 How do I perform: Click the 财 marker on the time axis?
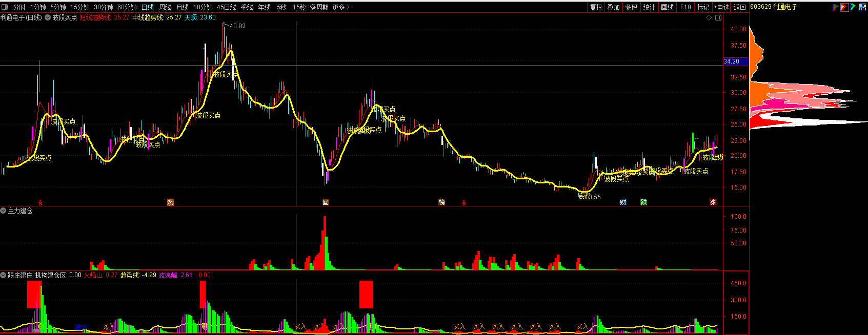click(x=623, y=202)
